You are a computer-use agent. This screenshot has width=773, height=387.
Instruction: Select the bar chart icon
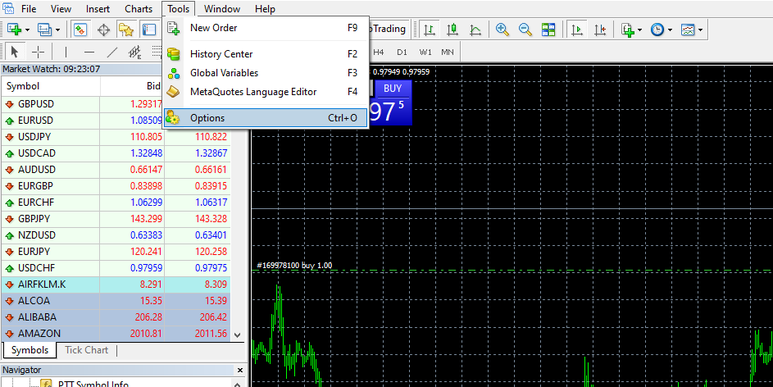429,30
